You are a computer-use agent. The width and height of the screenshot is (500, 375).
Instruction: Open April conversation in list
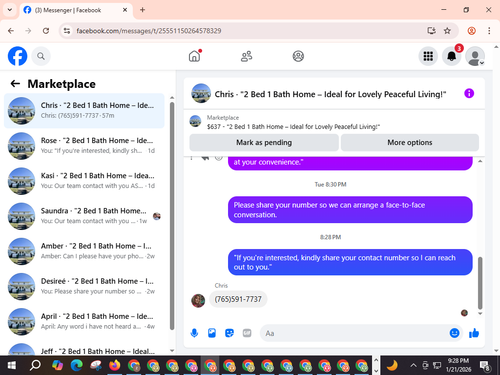click(x=84, y=322)
